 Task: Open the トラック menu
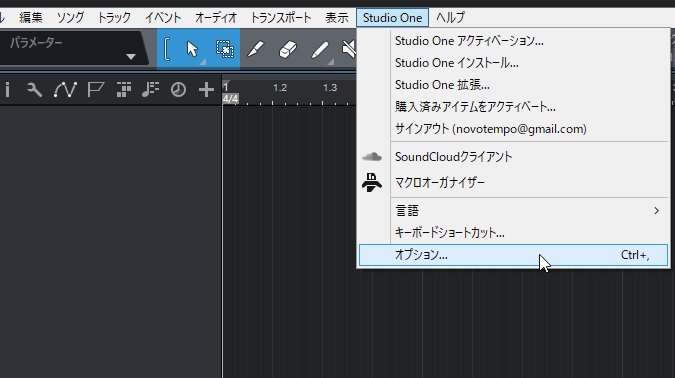[114, 18]
